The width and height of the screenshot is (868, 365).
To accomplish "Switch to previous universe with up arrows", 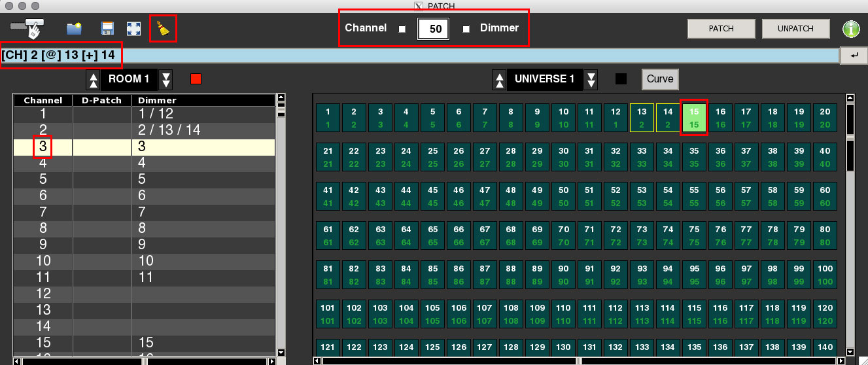I will (x=500, y=79).
